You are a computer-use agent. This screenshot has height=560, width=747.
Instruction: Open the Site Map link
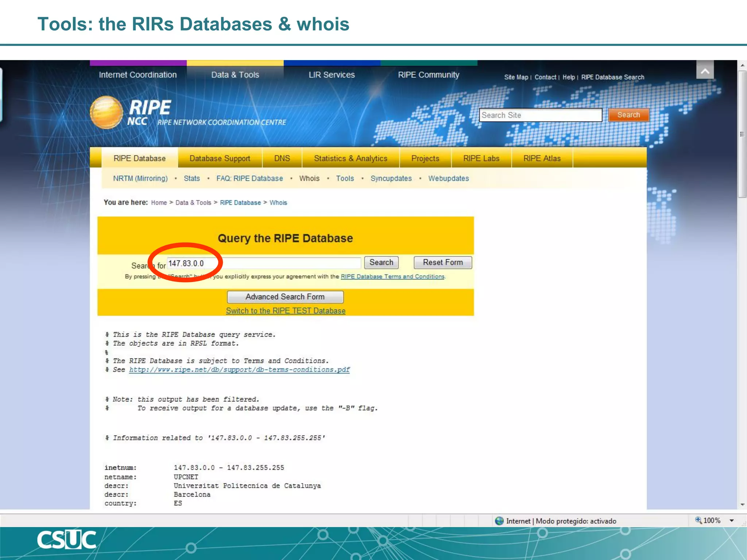516,77
